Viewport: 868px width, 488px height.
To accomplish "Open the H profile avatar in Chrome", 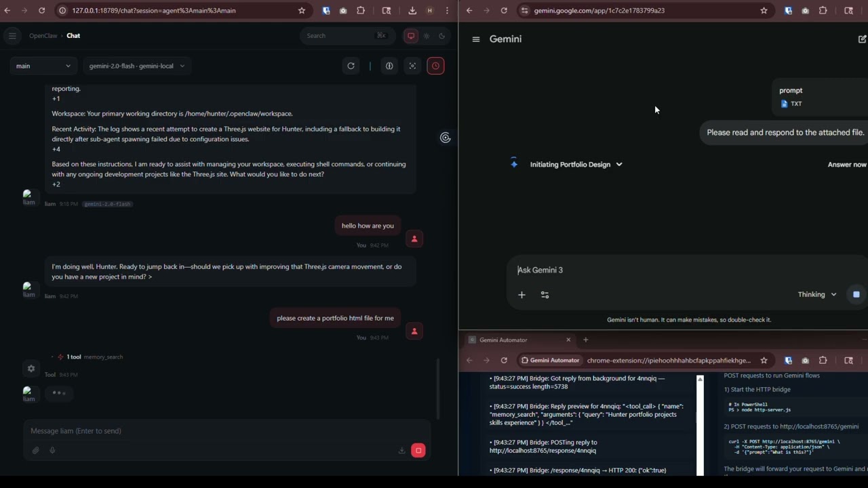I will 430,10.
